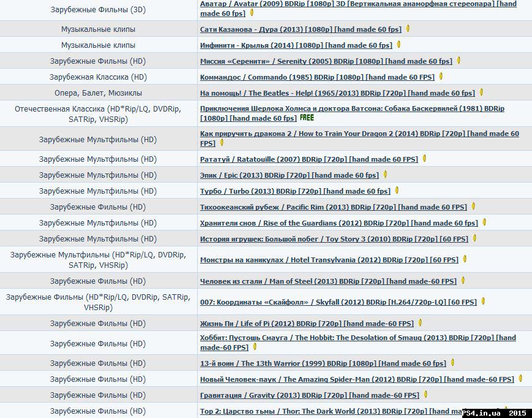Click the yellow icon after Pacific Rim (2013)
This screenshot has width=532, height=418.
click(473, 207)
